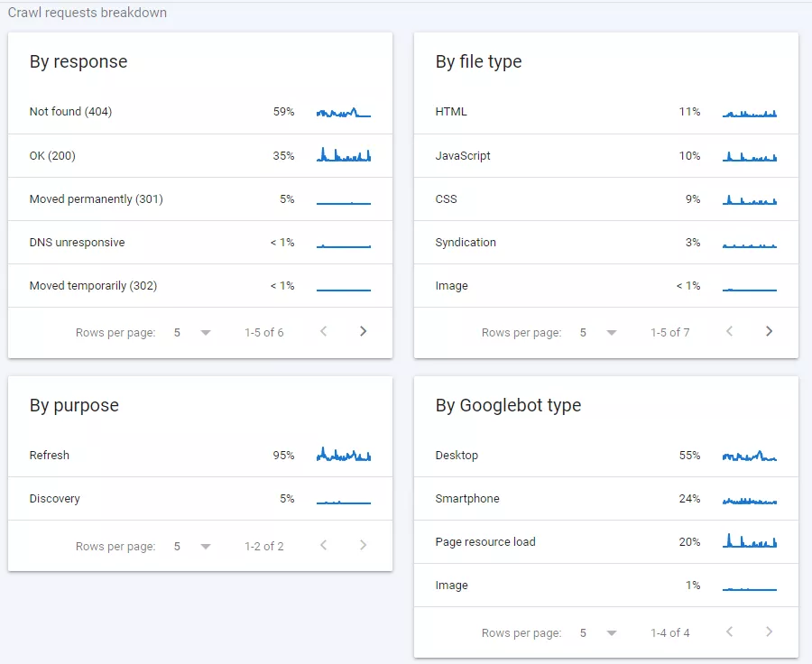Select the Smartphone Googlebot row
This screenshot has width=812, height=664.
tap(606, 499)
